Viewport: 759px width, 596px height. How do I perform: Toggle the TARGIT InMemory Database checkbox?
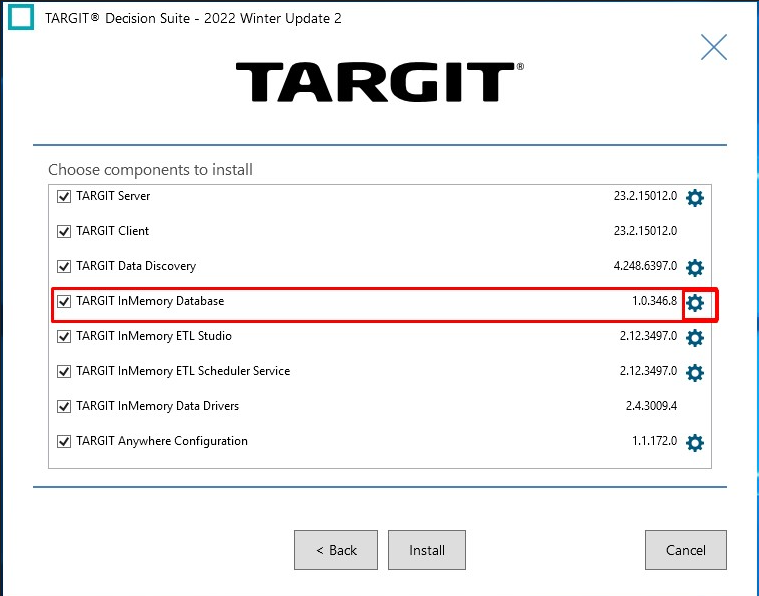pyautogui.click(x=64, y=301)
